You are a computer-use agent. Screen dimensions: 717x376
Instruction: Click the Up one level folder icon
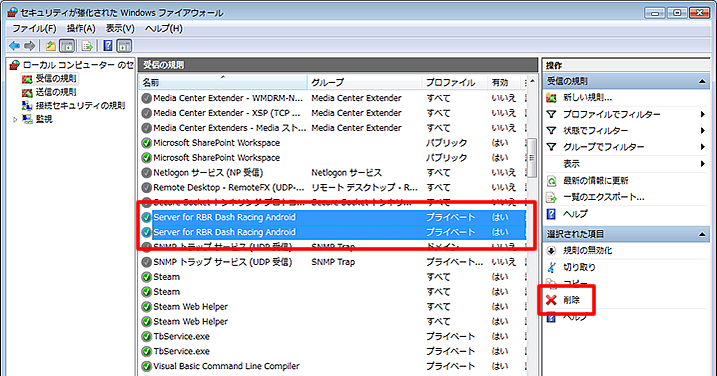click(50, 45)
